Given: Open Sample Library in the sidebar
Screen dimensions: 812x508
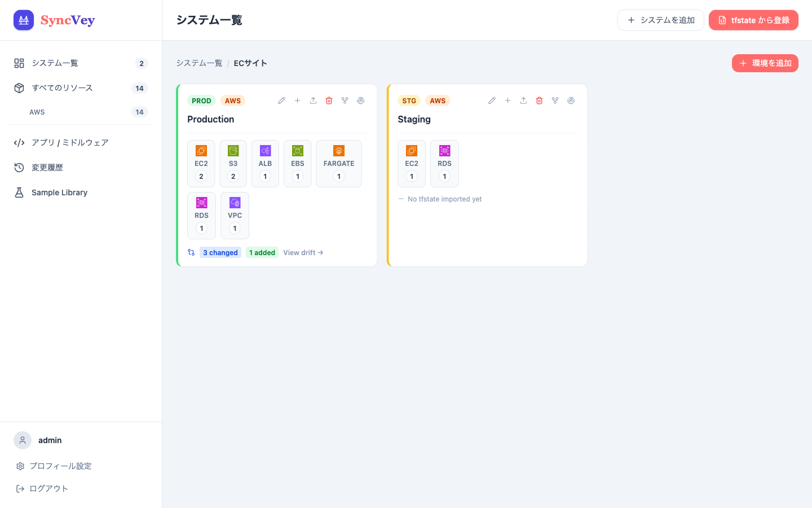Looking at the screenshot, I should tap(81, 192).
